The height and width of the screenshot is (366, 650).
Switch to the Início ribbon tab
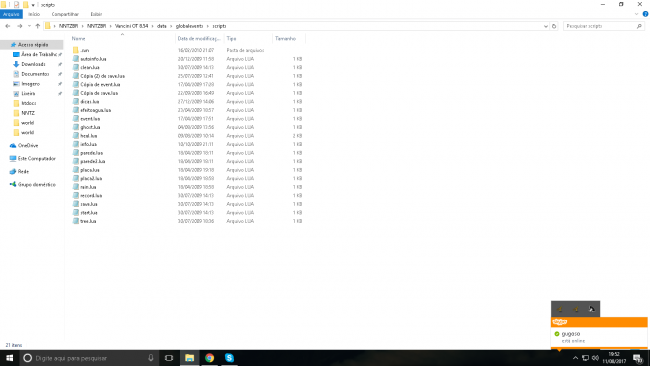(x=34, y=14)
